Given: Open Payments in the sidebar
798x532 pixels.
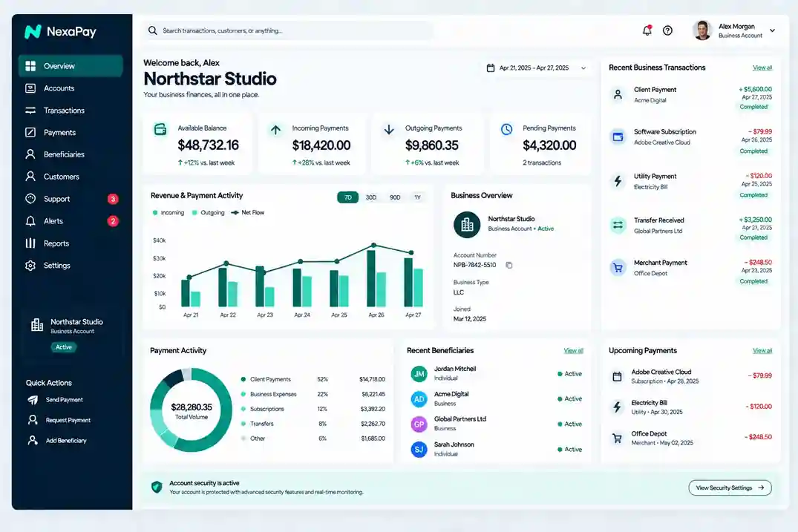Looking at the screenshot, I should pyautogui.click(x=71, y=133).
